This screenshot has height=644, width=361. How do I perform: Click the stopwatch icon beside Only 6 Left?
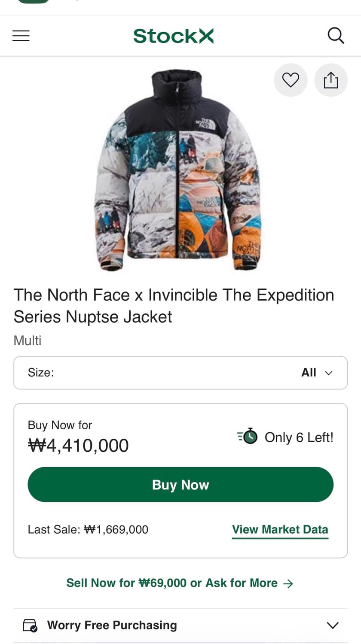[248, 437]
